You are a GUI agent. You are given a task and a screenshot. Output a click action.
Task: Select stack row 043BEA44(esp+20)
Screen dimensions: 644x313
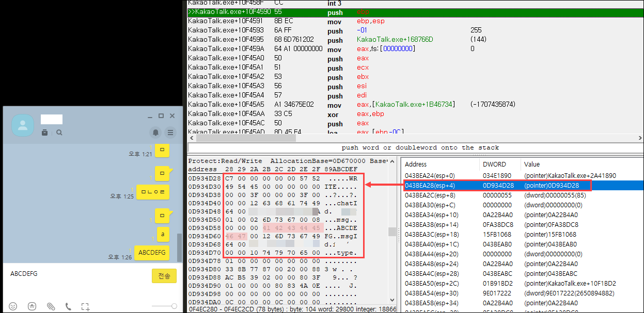(x=523, y=254)
